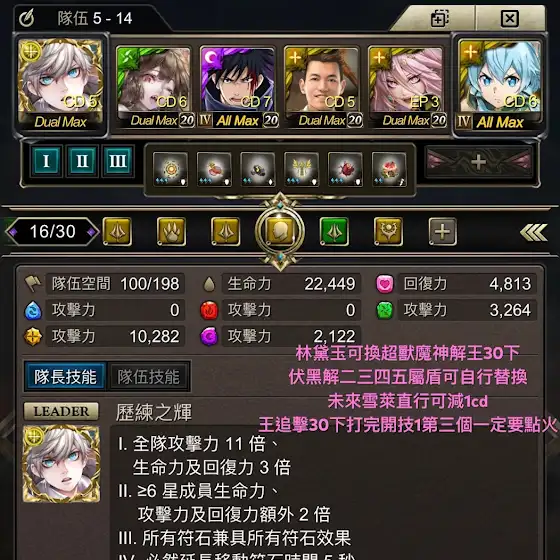
Task: Click the feather pen edit icon
Action: [27, 18]
